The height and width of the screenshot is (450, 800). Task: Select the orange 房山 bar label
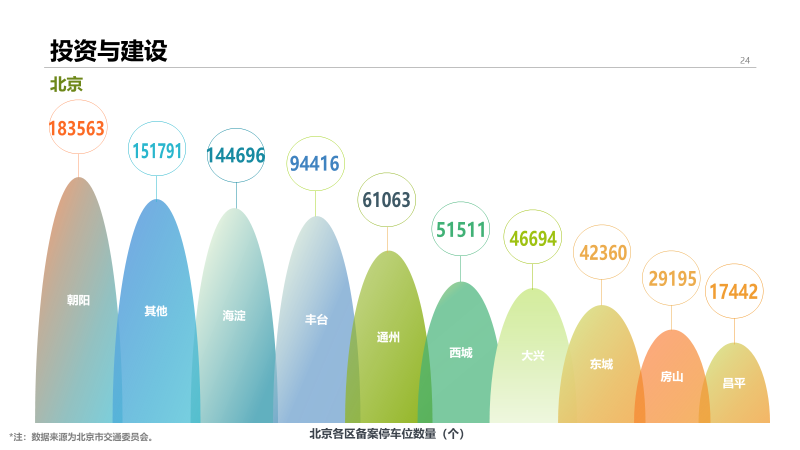coord(671,377)
